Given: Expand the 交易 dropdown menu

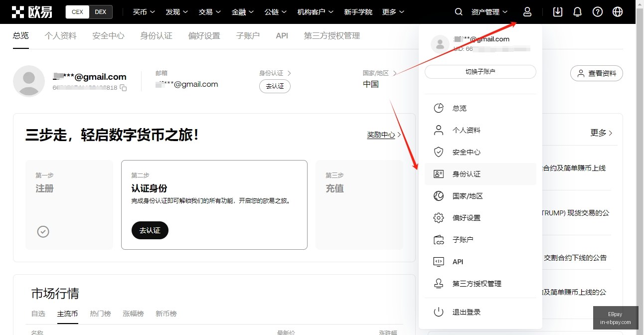Looking at the screenshot, I should 210,12.
